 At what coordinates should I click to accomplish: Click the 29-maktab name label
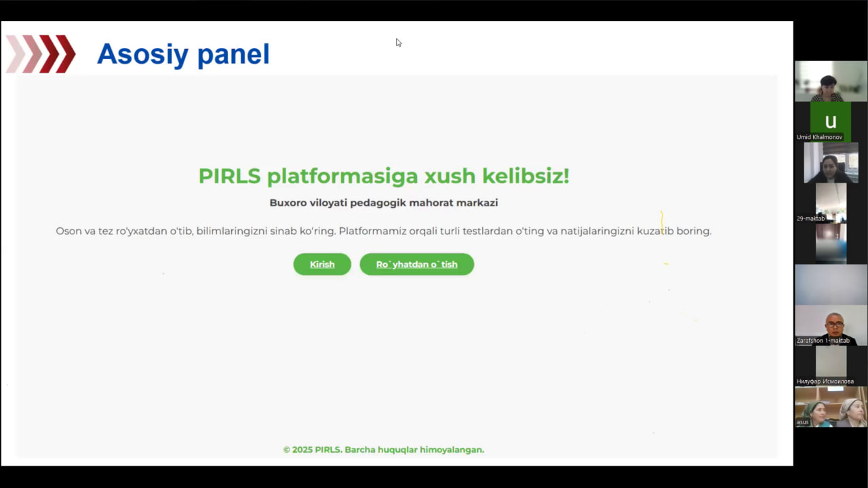pos(811,219)
